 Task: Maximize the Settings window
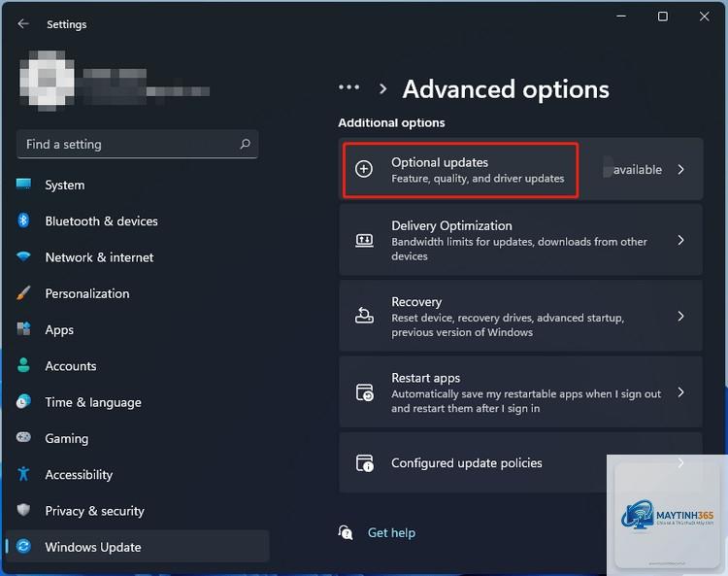(663, 17)
